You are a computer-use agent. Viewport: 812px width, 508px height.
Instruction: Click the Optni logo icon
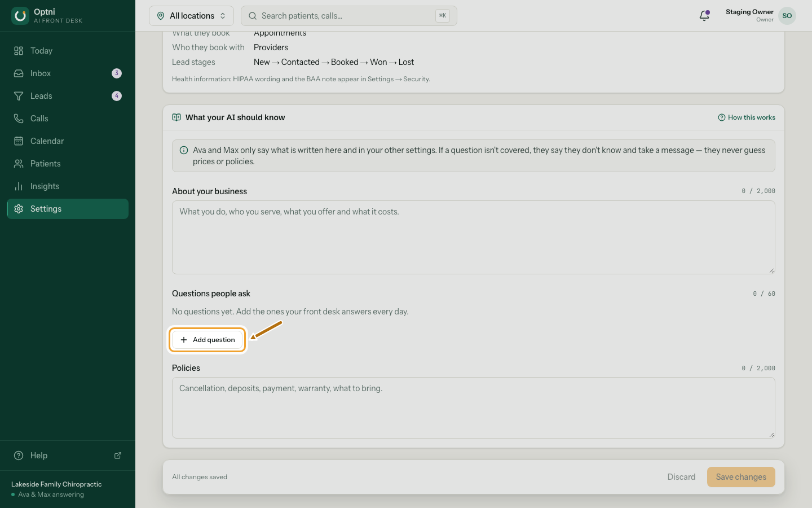tap(20, 16)
